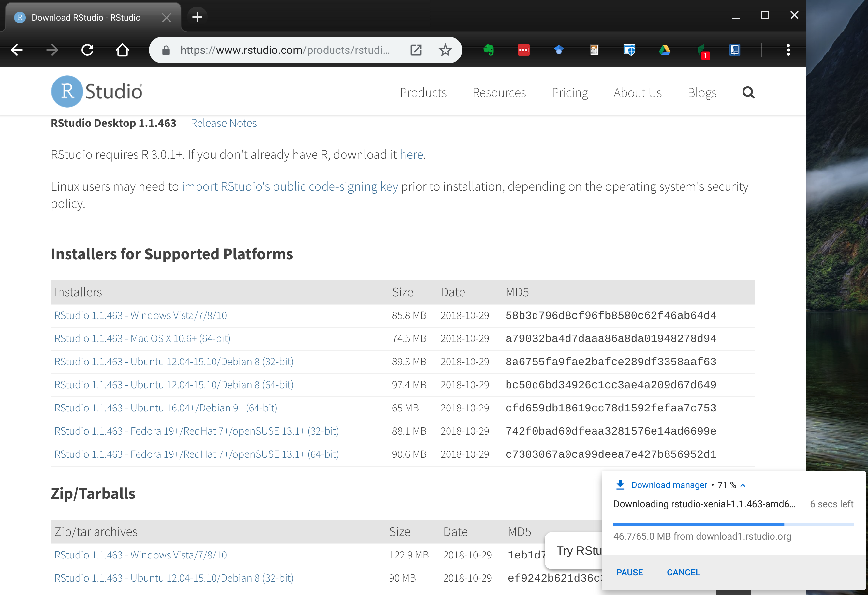Click the download progress bar
Image resolution: width=868 pixels, height=595 pixels.
click(x=733, y=524)
